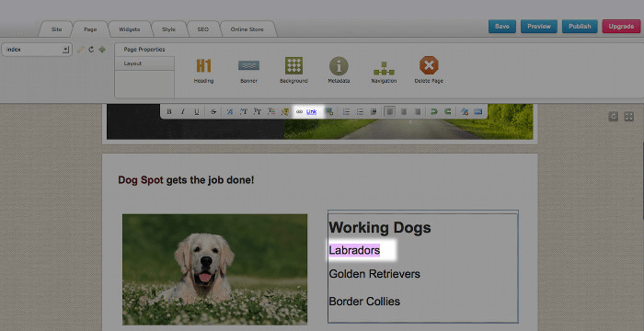Switch to the SEO tab
This screenshot has width=644, height=331.
[x=203, y=29]
